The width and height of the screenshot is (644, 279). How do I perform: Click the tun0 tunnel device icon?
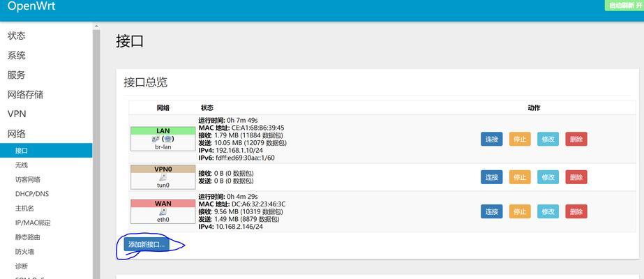point(163,177)
